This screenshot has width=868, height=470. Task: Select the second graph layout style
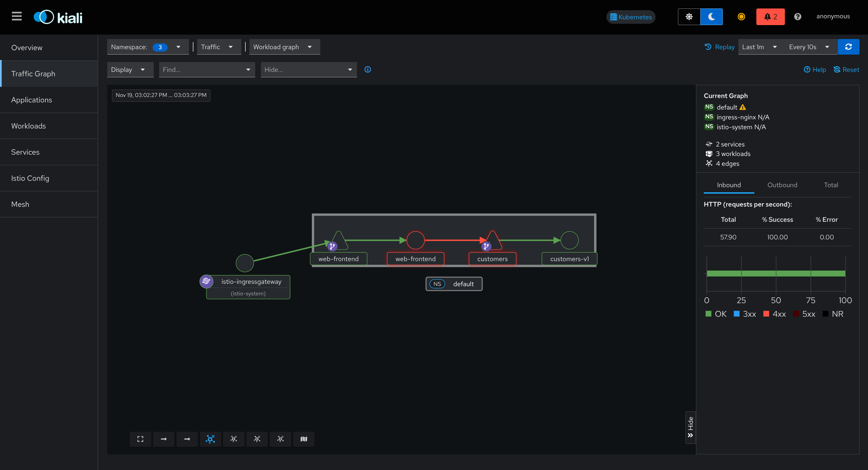(x=233, y=439)
